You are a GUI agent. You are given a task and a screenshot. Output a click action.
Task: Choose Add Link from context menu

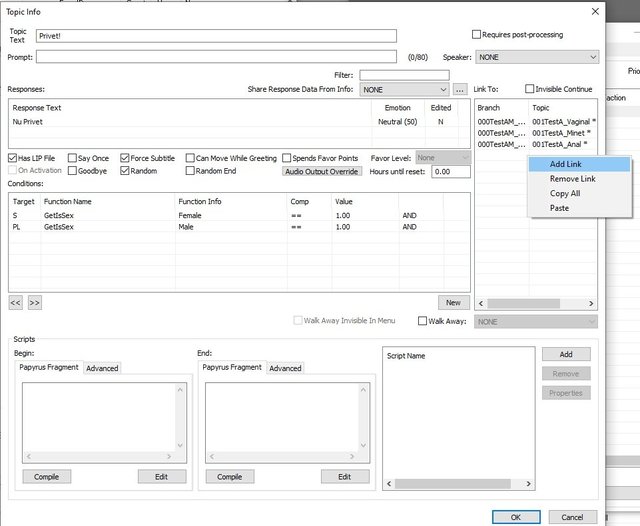pos(567,164)
